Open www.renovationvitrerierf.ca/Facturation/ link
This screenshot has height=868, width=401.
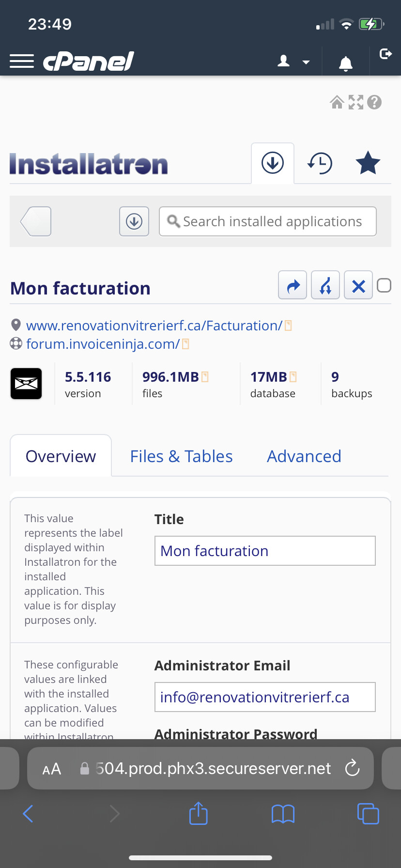pyautogui.click(x=154, y=325)
